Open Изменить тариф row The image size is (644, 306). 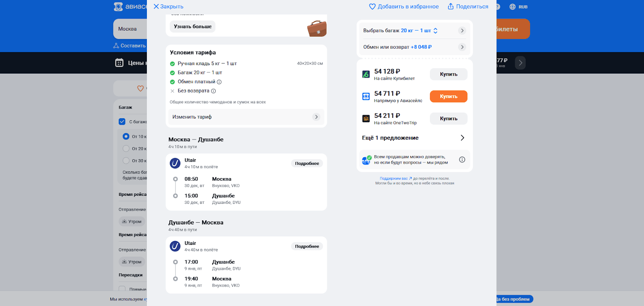246,117
